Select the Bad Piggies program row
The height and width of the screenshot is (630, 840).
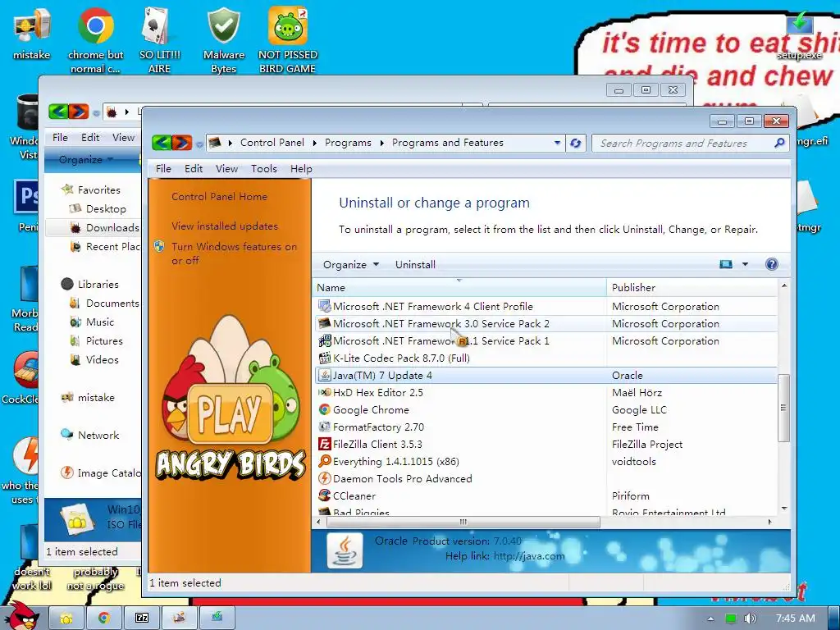click(546, 512)
